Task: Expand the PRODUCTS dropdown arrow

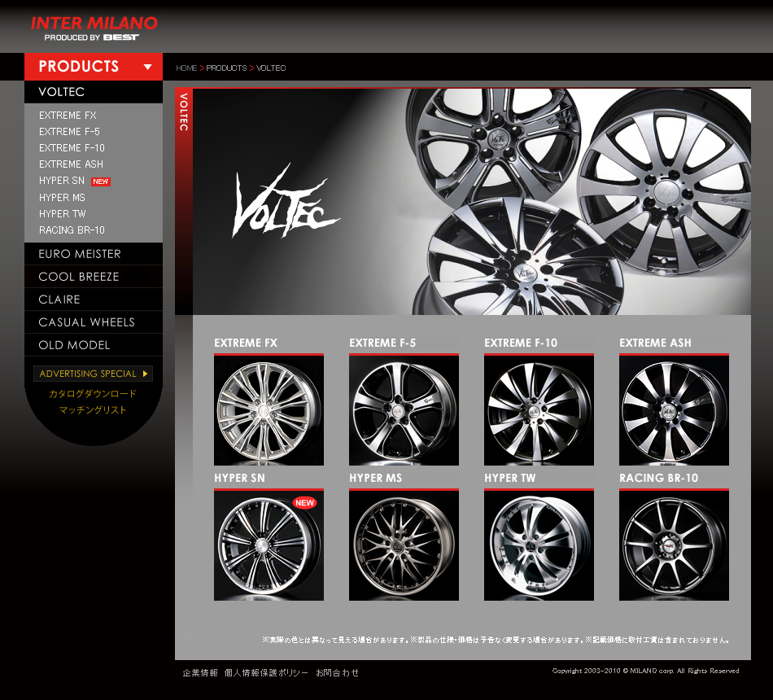Action: coord(147,67)
